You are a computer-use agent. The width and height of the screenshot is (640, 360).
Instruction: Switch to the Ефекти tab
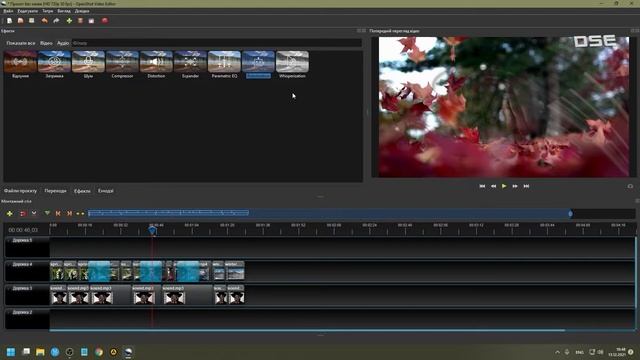tap(82, 191)
